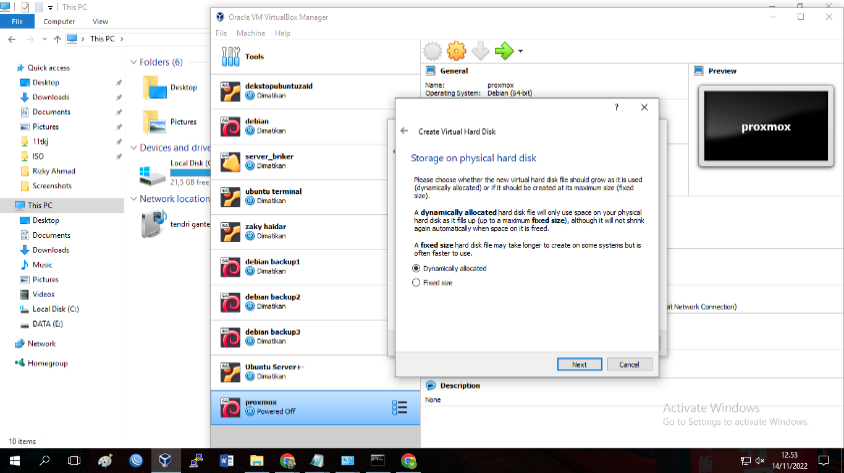
Task: Click the General section header
Action: [x=454, y=70]
